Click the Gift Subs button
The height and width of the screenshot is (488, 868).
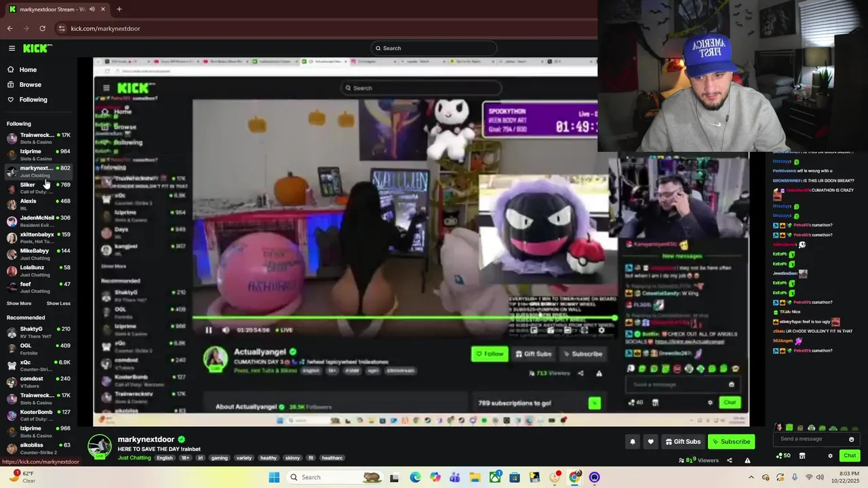click(683, 442)
